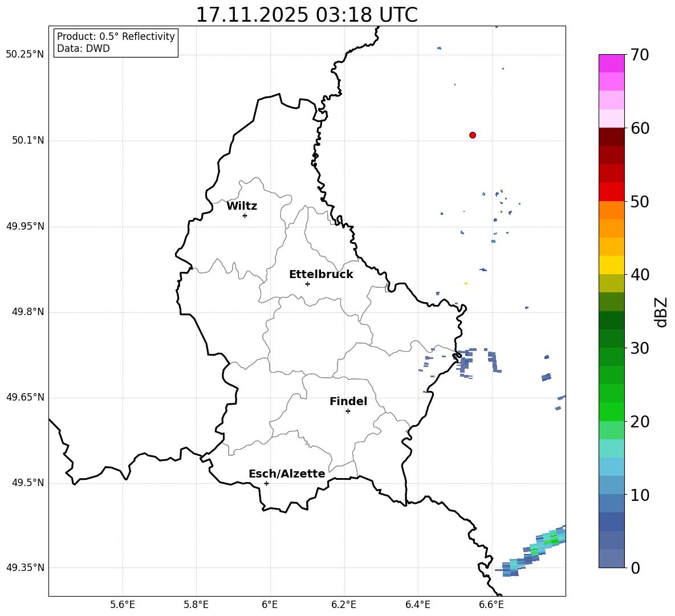The width and height of the screenshot is (675, 616).
Task: Click the 30 tick label on colorbar
Action: tap(640, 348)
